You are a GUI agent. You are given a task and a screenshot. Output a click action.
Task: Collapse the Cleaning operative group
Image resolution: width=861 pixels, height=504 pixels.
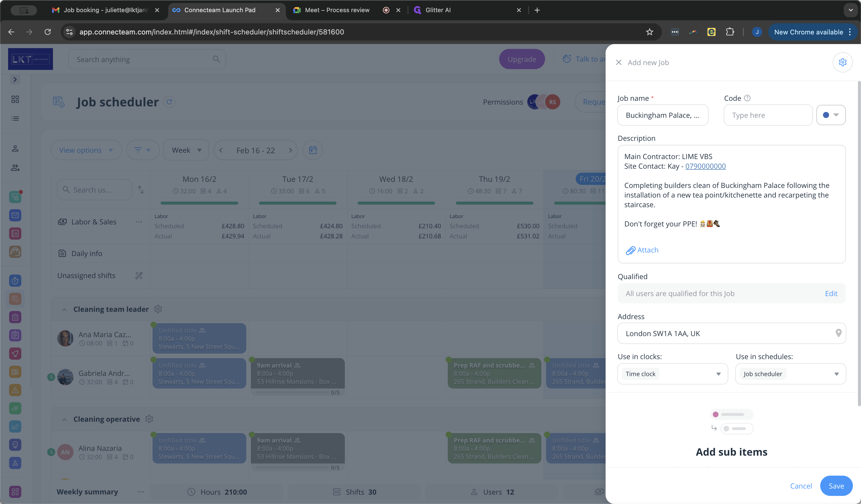click(x=64, y=419)
